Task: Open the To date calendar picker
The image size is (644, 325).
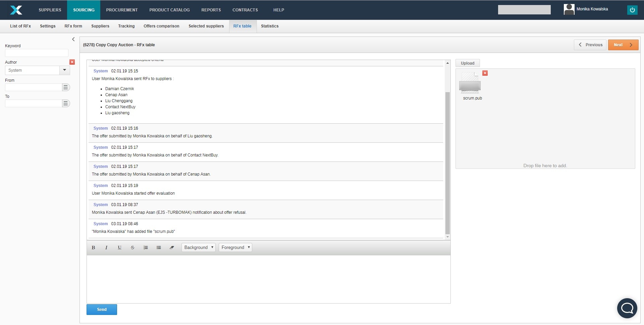Action: [x=66, y=104]
